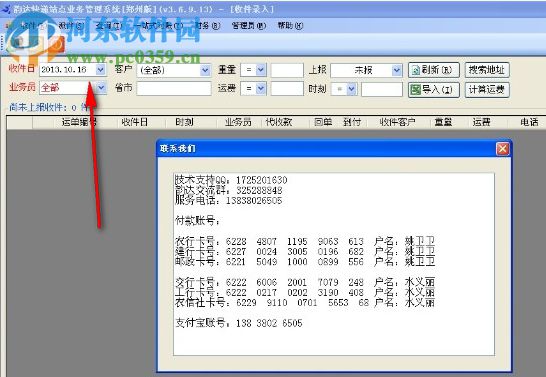The height and width of the screenshot is (377, 546).
Task: Click the 时刻 column header
Action: [x=184, y=122]
